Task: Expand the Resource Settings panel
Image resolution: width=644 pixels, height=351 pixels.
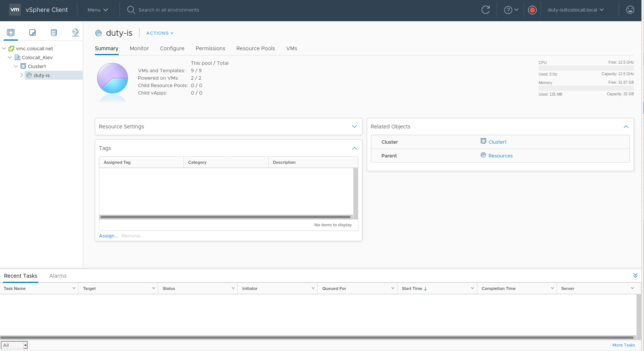Action: point(354,127)
